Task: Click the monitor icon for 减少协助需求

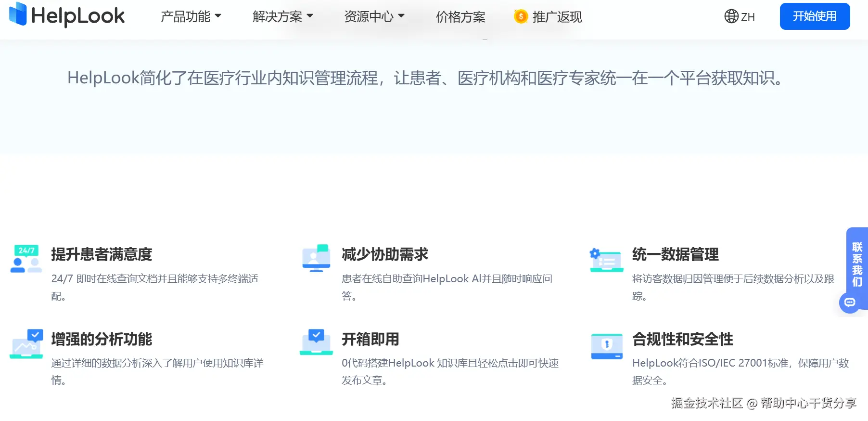Action: (316, 258)
